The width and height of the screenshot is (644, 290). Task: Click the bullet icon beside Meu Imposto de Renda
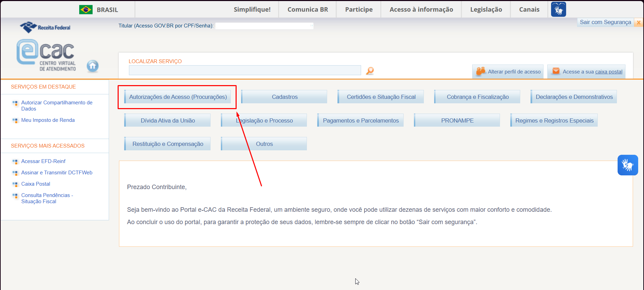point(15,120)
